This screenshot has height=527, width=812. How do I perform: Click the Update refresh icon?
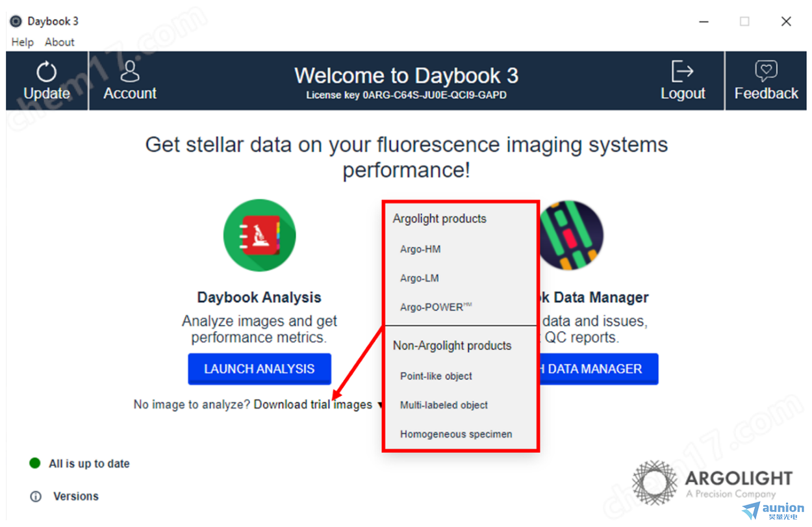click(47, 71)
